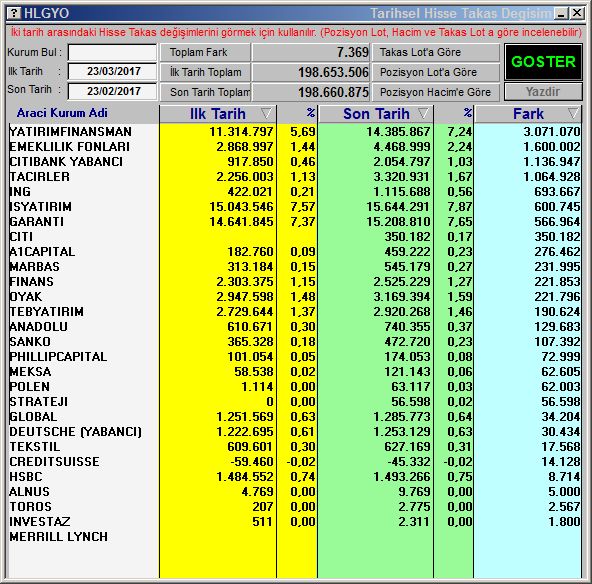The width and height of the screenshot is (592, 584).
Task: Click the Toplam Fark label
Action: click(x=199, y=52)
